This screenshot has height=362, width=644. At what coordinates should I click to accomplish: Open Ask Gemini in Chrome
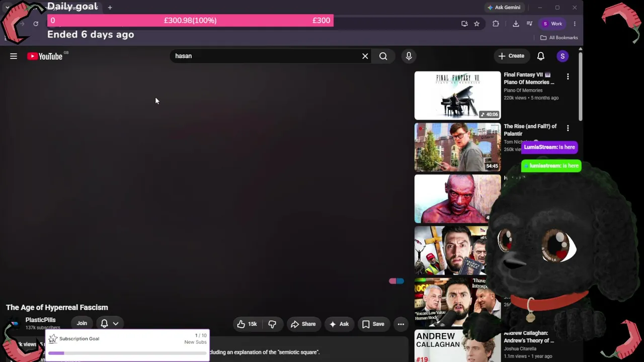(x=504, y=8)
